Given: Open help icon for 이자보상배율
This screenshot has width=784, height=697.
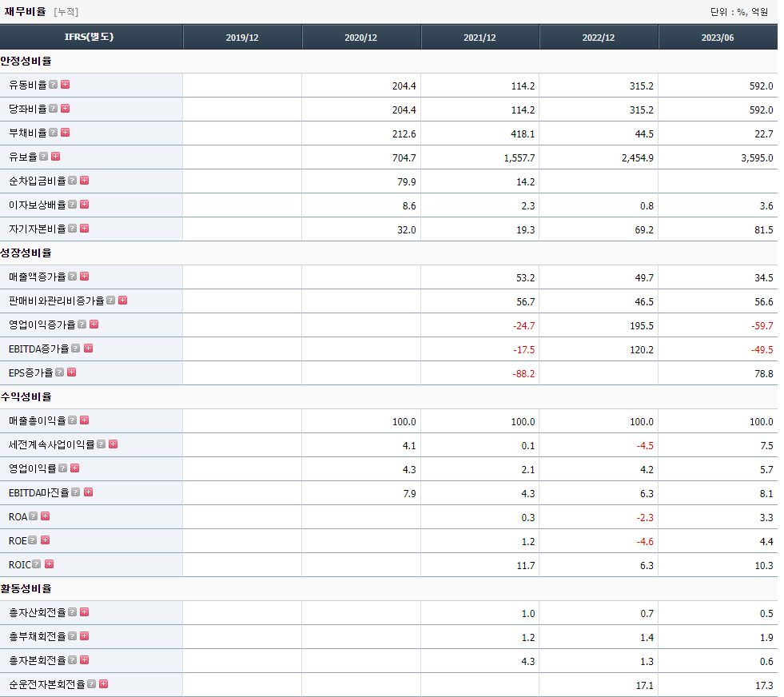Looking at the screenshot, I should 73,205.
